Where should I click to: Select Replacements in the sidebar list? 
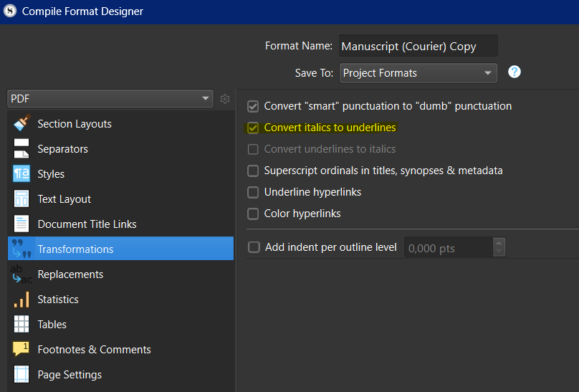(x=70, y=274)
